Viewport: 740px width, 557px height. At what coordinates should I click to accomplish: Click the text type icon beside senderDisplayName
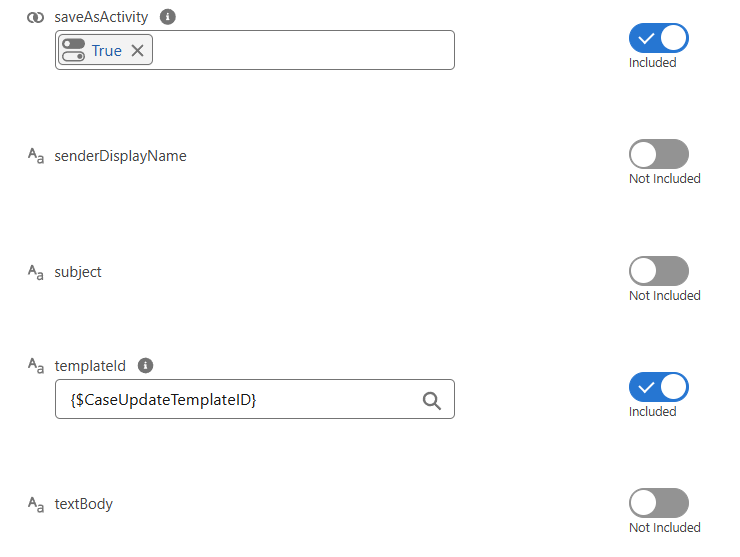[36, 155]
